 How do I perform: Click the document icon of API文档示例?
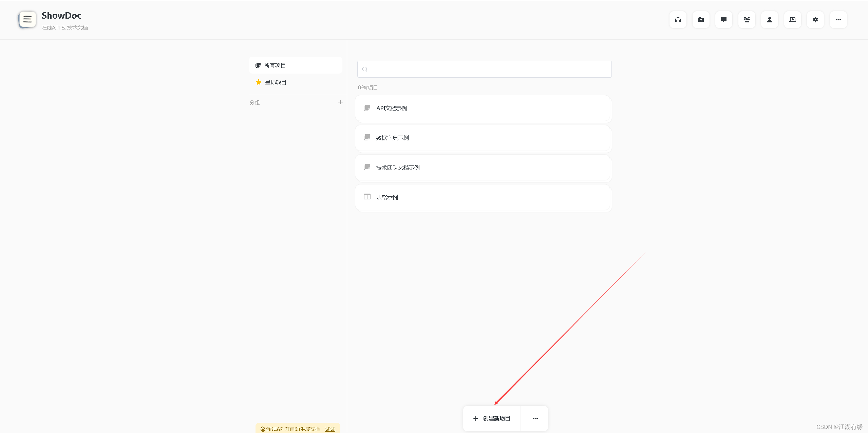pos(367,108)
